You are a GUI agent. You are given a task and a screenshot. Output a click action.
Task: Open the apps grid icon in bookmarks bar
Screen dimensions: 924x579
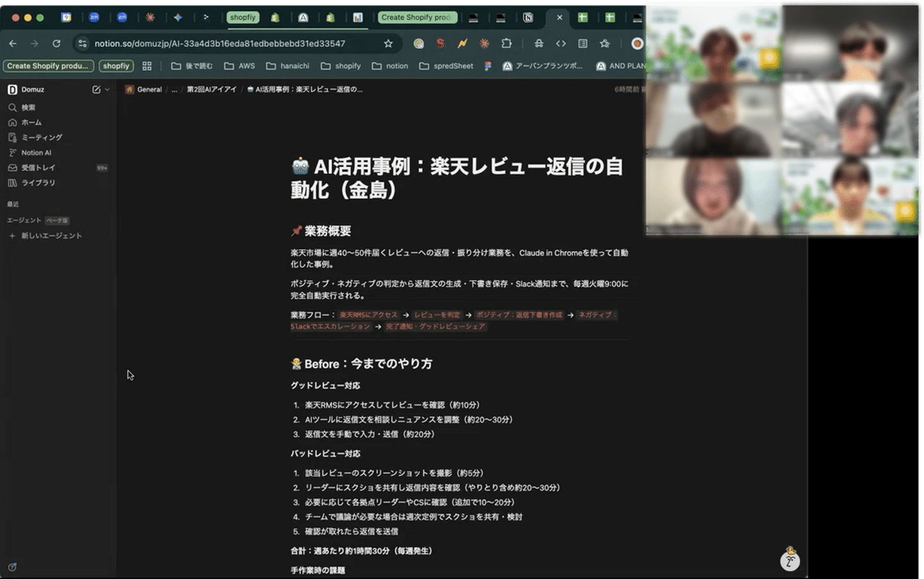[x=147, y=65]
